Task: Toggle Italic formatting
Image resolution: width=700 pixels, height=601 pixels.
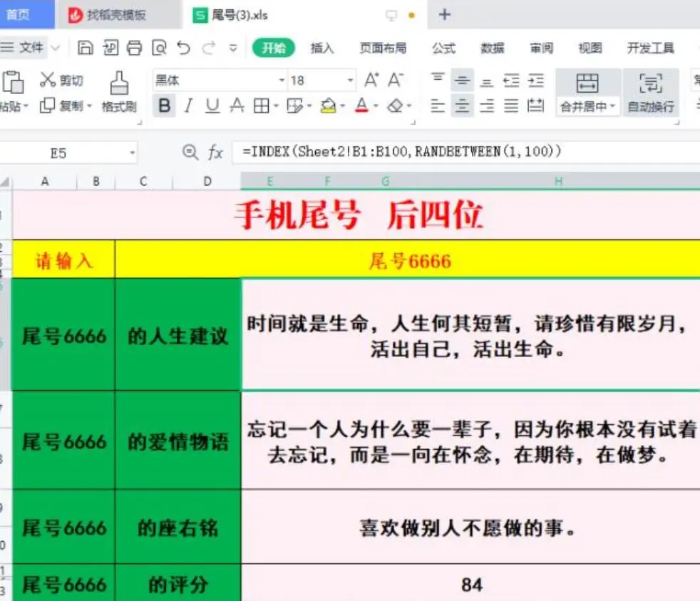Action: (x=188, y=106)
